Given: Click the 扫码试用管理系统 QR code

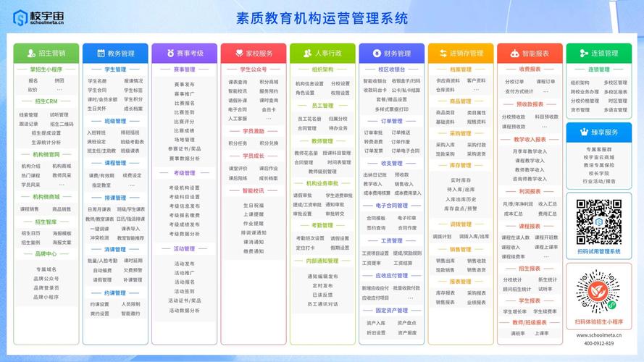Looking at the screenshot, I should (x=599, y=222).
